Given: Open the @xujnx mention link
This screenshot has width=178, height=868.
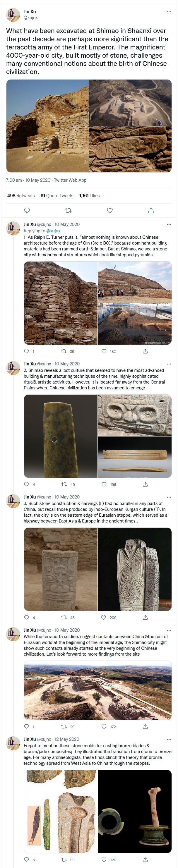Looking at the screenshot, I should (53, 231).
